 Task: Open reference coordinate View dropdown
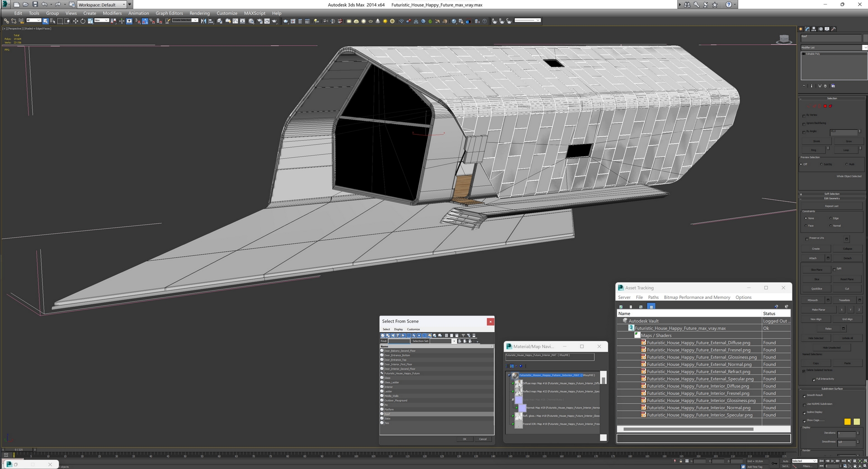pyautogui.click(x=101, y=20)
